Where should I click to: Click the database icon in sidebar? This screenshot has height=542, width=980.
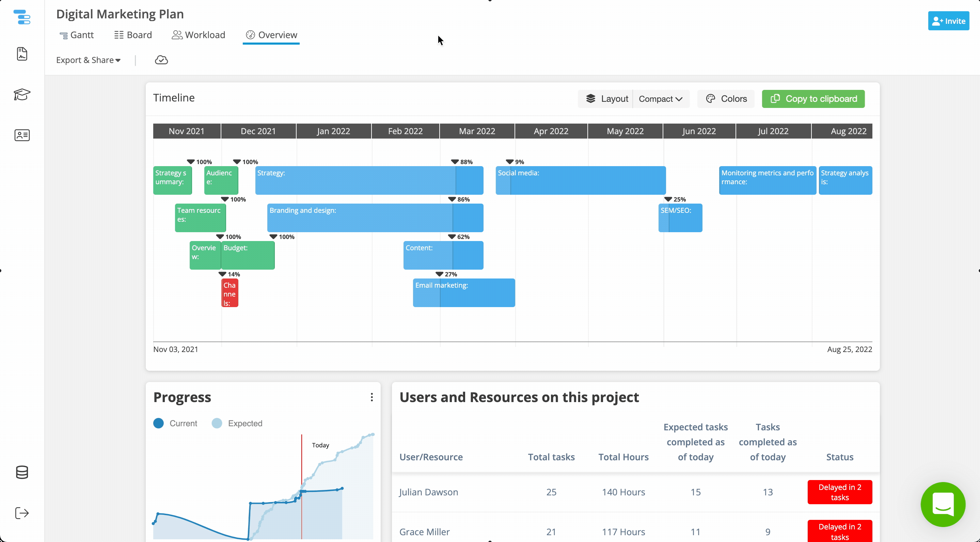pyautogui.click(x=22, y=473)
